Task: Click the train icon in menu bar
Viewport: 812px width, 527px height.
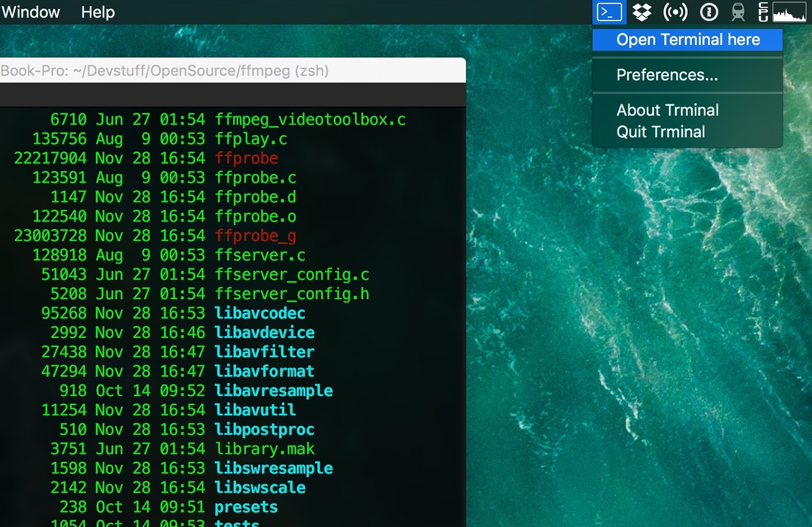Action: pos(738,12)
